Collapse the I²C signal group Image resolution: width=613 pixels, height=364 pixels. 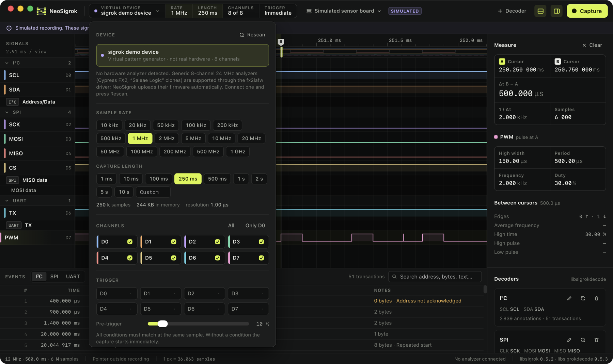7,63
